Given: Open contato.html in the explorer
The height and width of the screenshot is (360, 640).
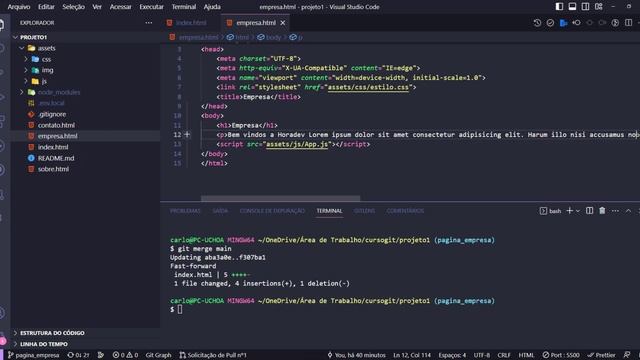Looking at the screenshot, I should (x=56, y=125).
